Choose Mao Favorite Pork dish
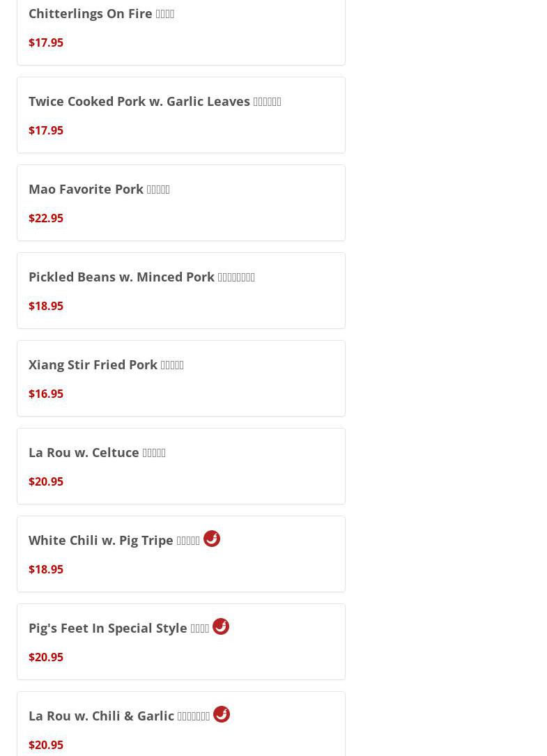Screen dimensions: 547x756 pyautogui.click(x=99, y=190)
